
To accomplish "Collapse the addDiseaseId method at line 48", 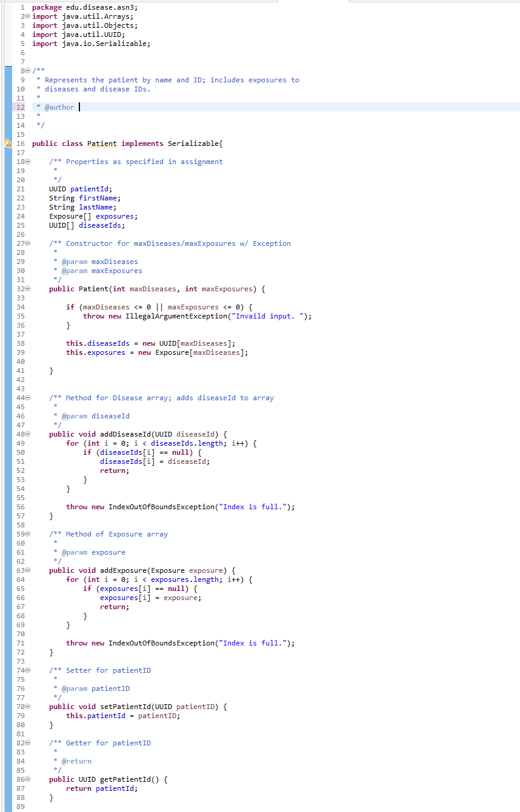I will pyautogui.click(x=27, y=434).
